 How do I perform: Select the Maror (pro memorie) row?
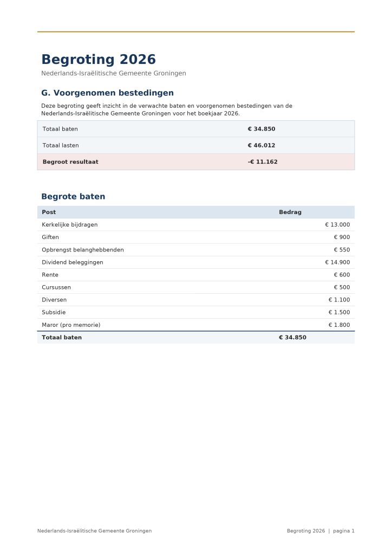pos(196,325)
